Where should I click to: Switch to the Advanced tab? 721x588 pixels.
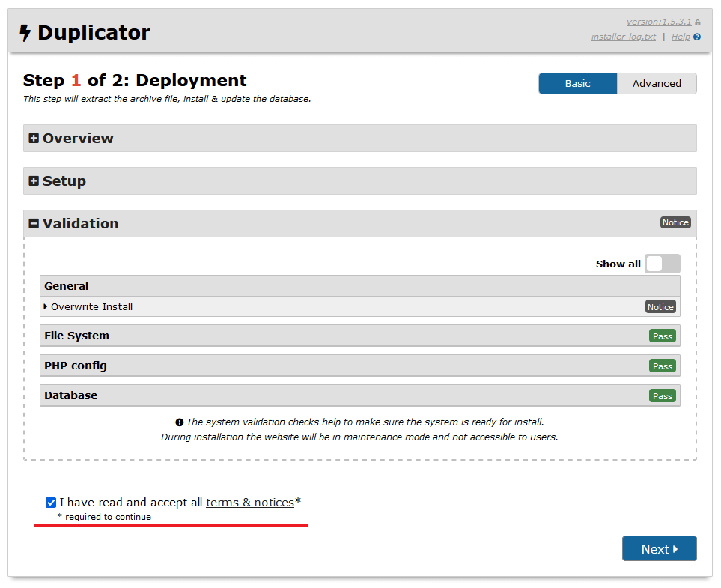pos(657,84)
